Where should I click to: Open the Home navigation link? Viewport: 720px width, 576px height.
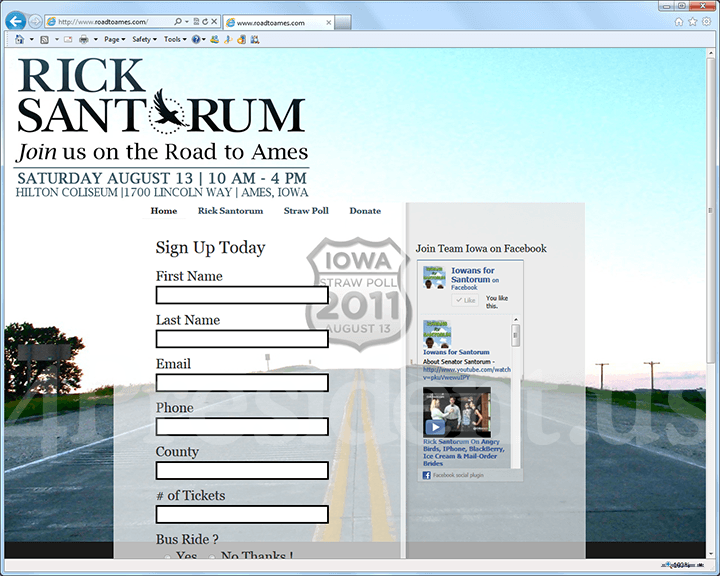click(164, 211)
